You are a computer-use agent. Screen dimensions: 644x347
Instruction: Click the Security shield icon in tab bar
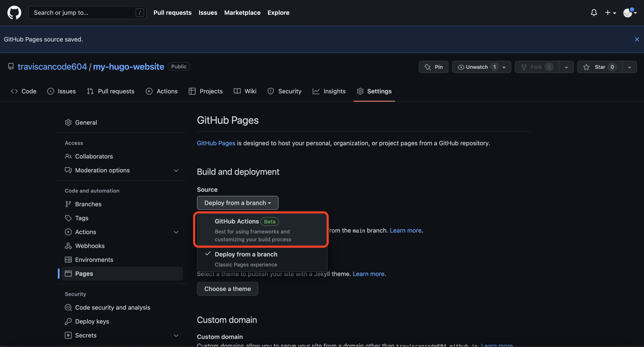pyautogui.click(x=270, y=91)
